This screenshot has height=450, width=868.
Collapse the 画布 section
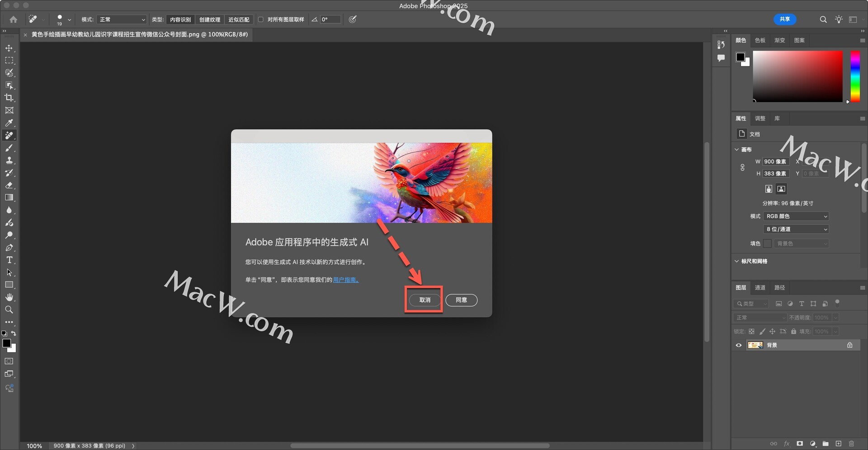click(x=737, y=150)
